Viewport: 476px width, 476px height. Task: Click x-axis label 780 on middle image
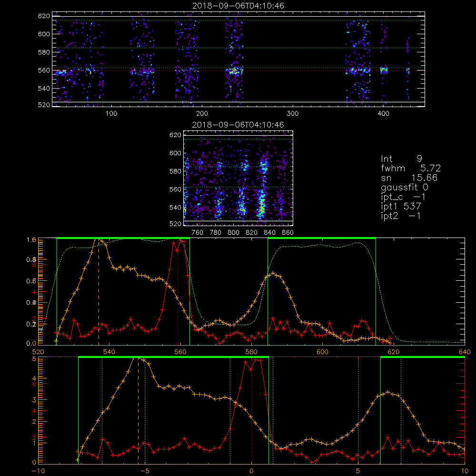[216, 233]
